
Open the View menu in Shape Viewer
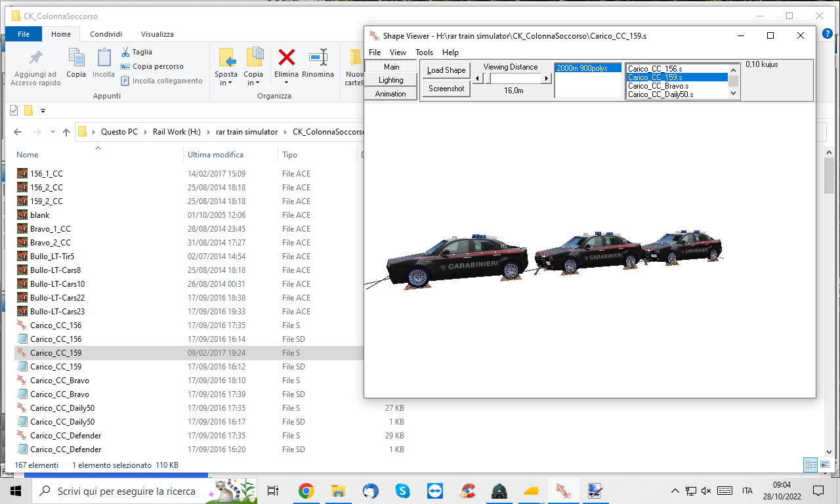[x=398, y=52]
